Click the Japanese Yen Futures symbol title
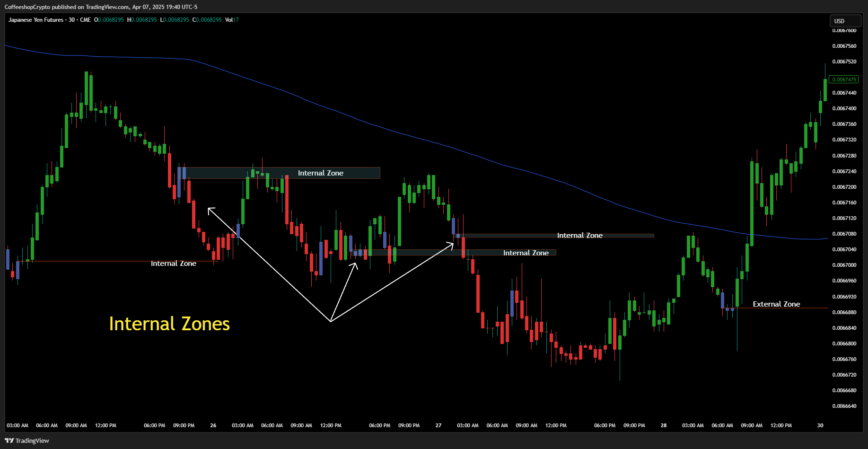The image size is (868, 449). point(36,20)
